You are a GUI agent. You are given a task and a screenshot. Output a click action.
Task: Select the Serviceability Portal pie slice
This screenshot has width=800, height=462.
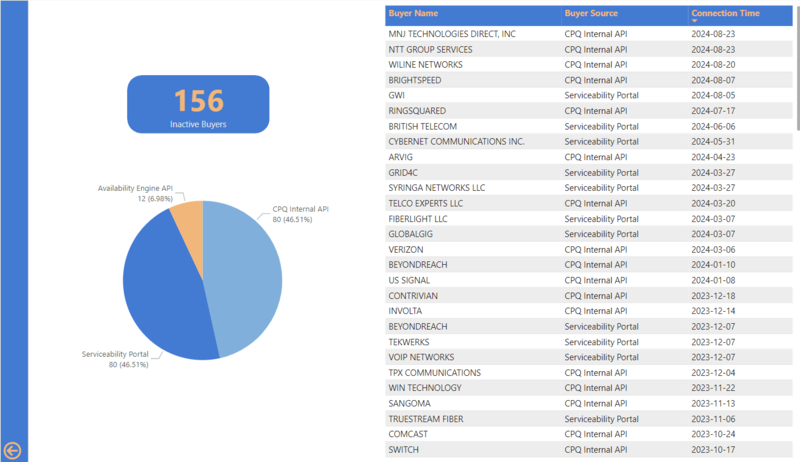(x=160, y=290)
